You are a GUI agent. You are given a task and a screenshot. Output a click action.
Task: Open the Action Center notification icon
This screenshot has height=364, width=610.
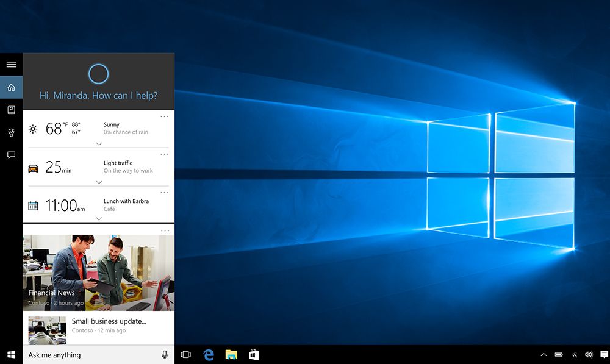[604, 354]
